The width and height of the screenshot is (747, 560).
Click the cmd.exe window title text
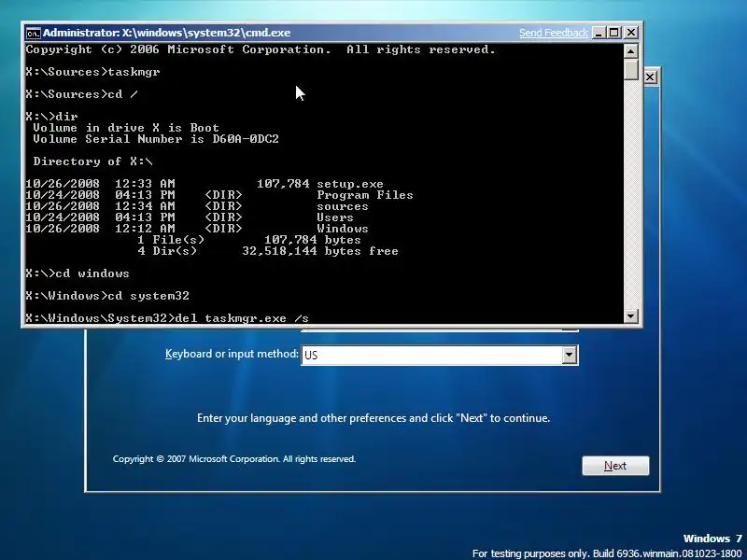167,33
